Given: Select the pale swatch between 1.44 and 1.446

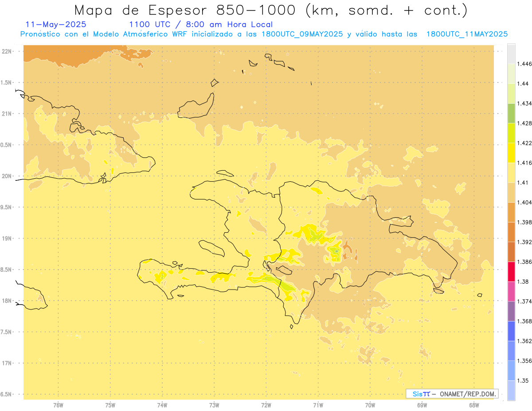Looking at the screenshot, I should click(x=511, y=74).
